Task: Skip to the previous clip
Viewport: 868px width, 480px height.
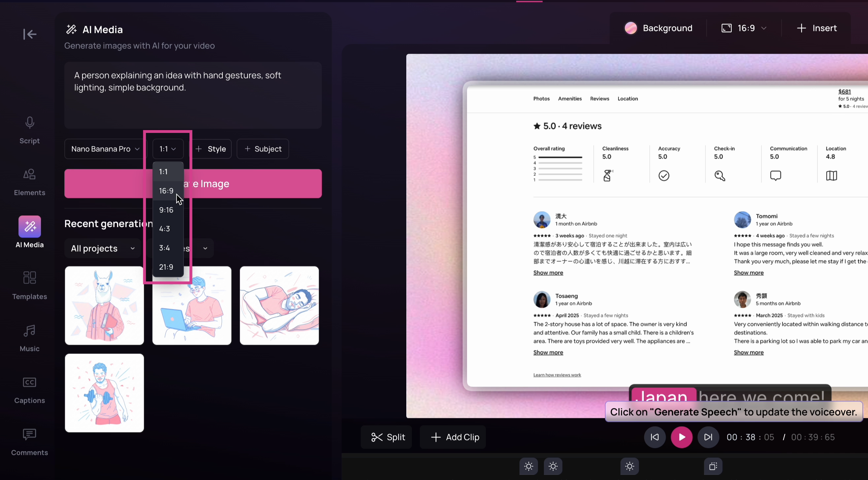Action: [654, 437]
